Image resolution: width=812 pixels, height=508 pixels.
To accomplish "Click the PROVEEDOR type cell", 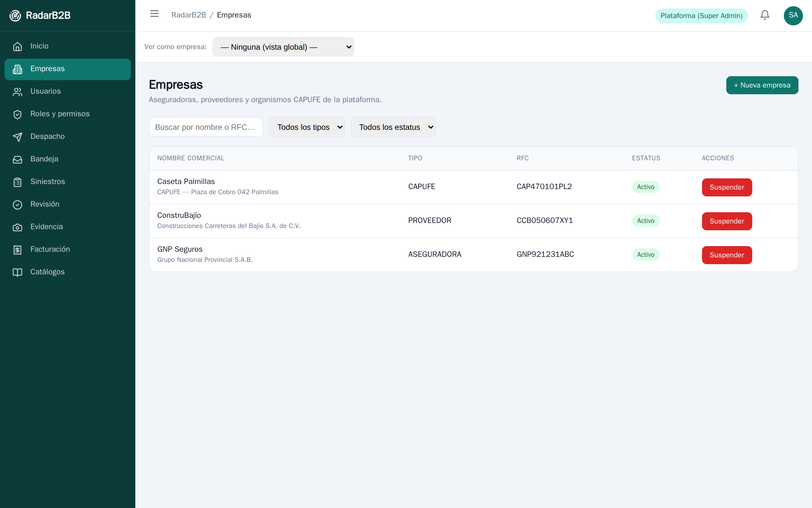I will tap(429, 220).
